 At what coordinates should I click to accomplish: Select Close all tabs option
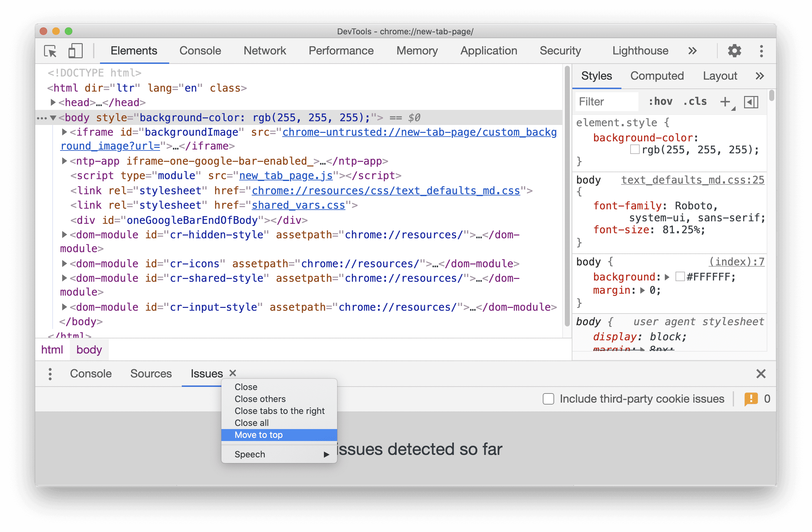point(252,422)
